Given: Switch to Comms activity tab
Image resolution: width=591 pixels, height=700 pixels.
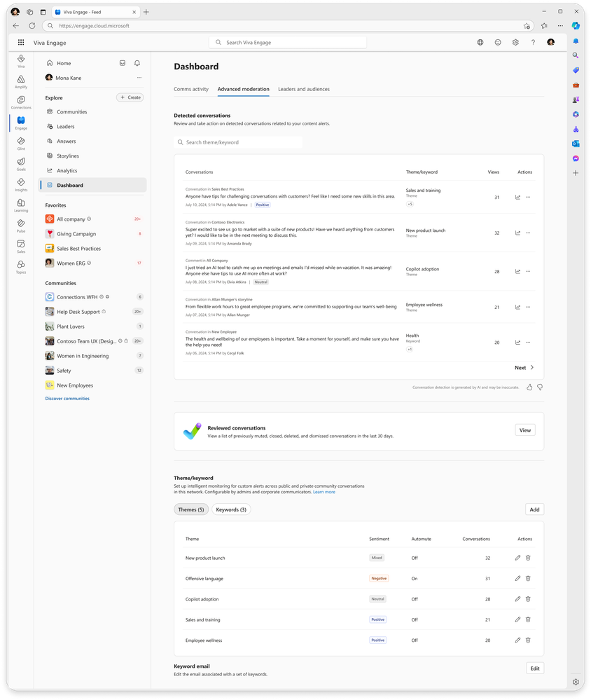Looking at the screenshot, I should (x=191, y=89).
